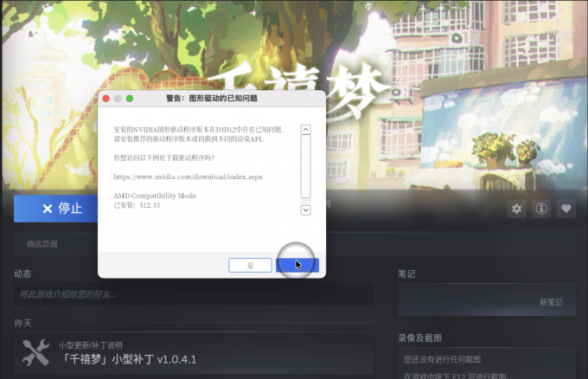The height and width of the screenshot is (379, 588).
Task: Click the green zoom button on dialog
Action: point(130,99)
